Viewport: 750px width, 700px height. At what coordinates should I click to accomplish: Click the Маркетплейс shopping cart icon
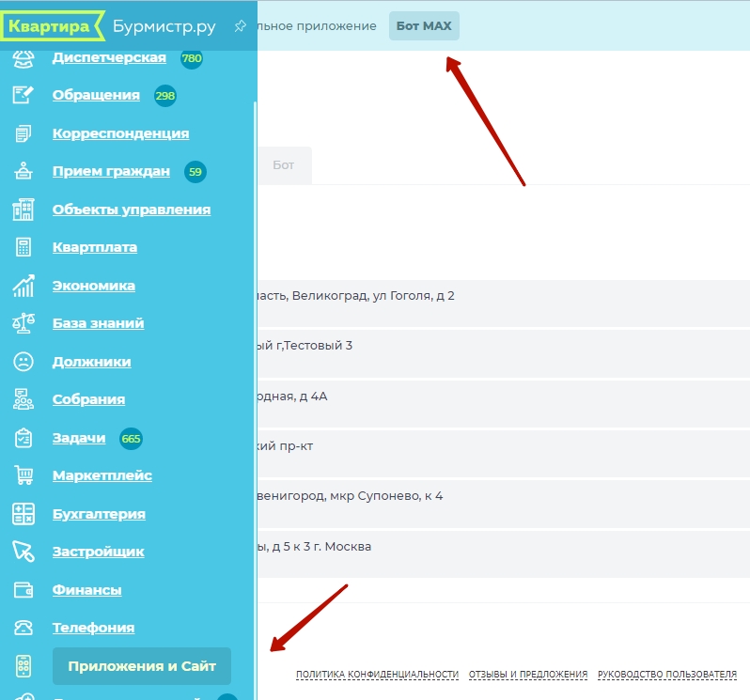(23, 475)
